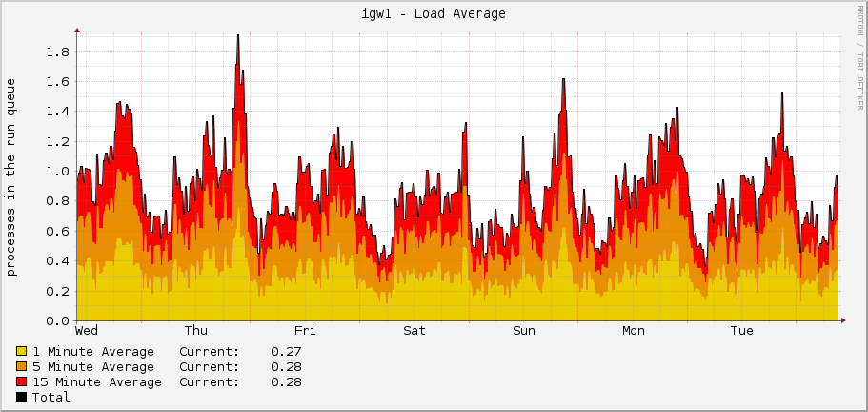Click the black Total legend swatch
Viewport: 868px width, 412px height.
click(22, 397)
